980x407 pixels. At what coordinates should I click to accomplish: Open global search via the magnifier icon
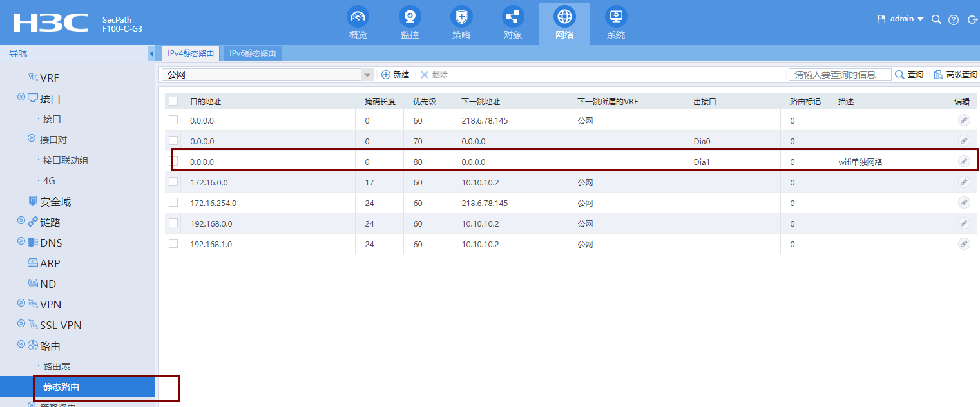coord(936,19)
